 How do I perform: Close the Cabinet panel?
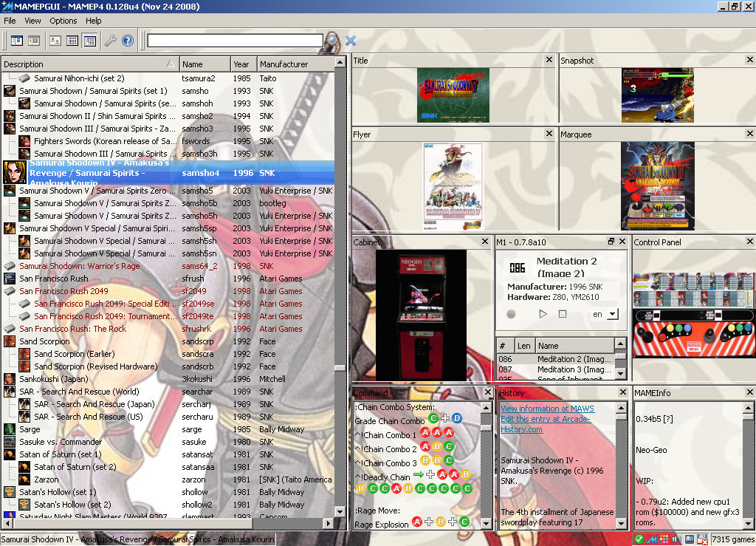point(485,242)
